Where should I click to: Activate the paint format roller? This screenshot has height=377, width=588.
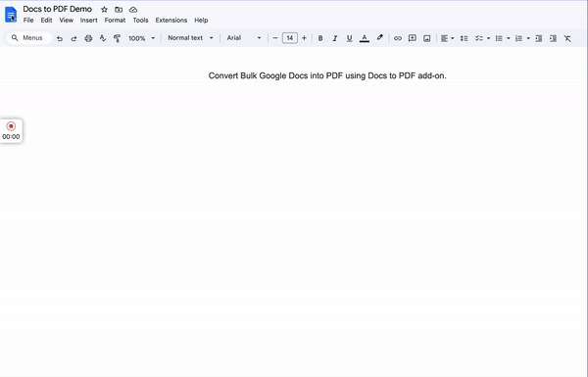[x=117, y=38]
